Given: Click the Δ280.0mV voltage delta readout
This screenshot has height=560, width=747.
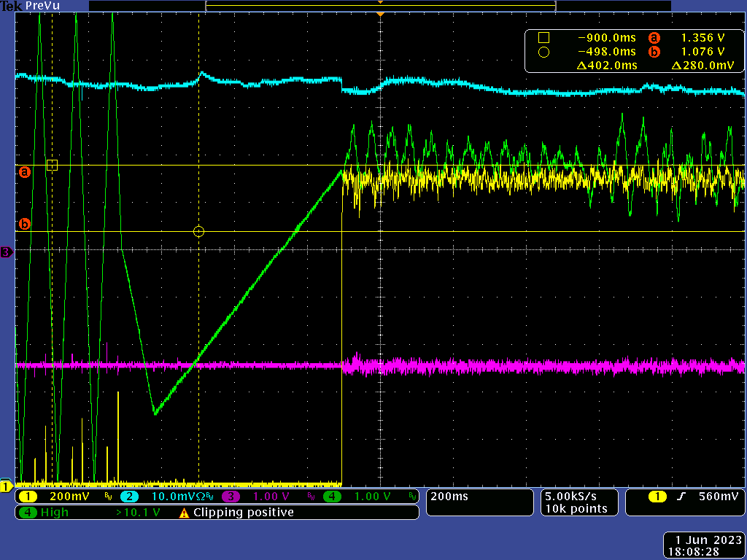Looking at the screenshot, I should point(702,65).
